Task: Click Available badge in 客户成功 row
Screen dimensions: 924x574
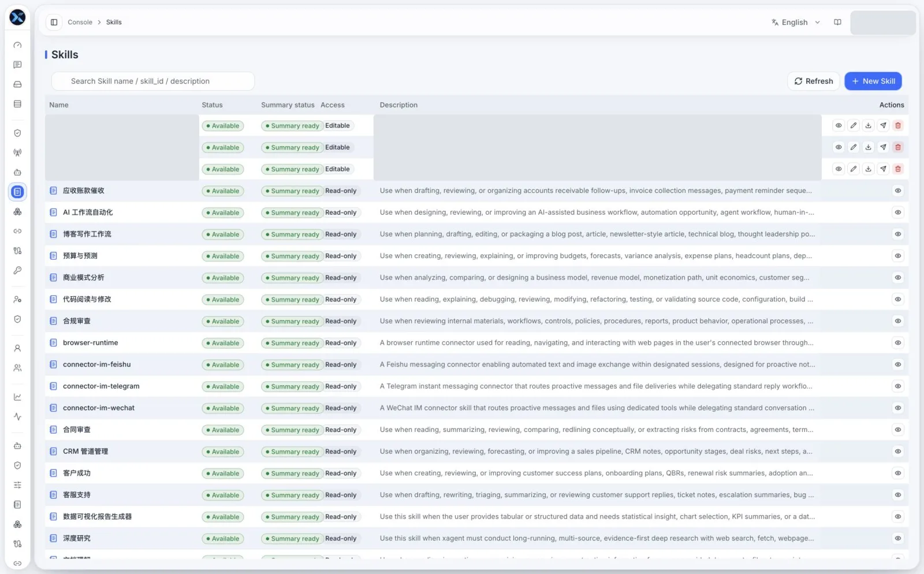Action: [x=223, y=474]
